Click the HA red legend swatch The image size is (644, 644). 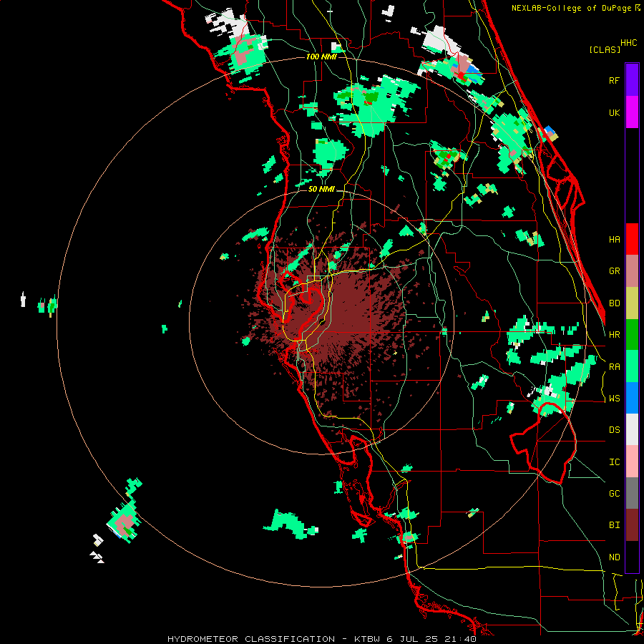(632, 239)
